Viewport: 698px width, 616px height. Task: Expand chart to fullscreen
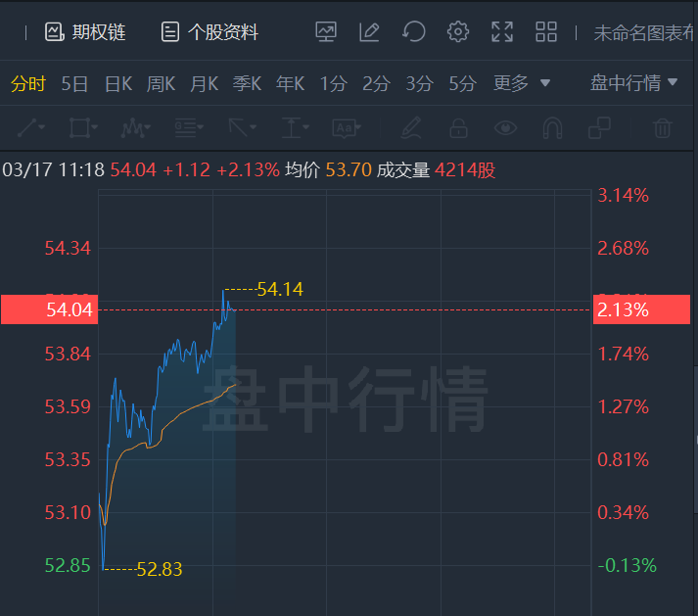click(502, 32)
